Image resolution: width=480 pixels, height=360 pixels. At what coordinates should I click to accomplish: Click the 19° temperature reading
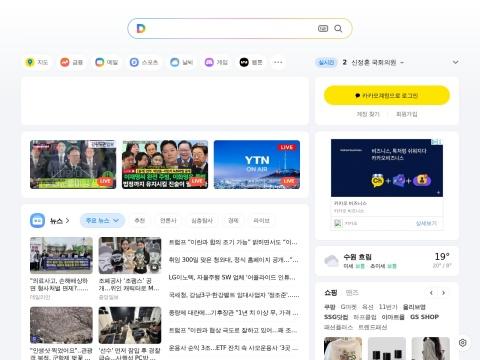click(442, 256)
